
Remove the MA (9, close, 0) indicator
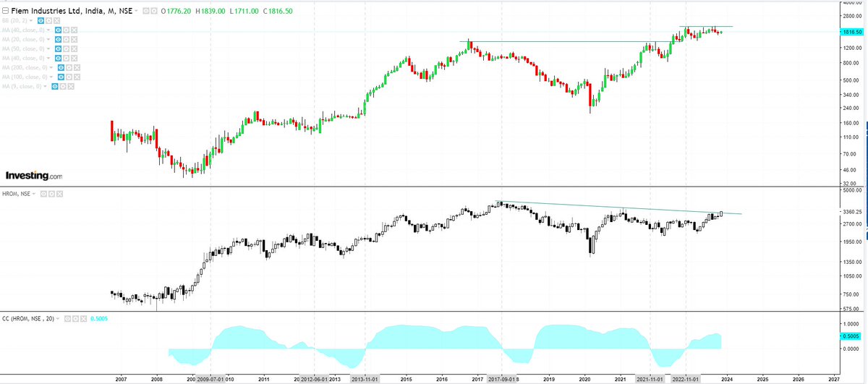[71, 87]
